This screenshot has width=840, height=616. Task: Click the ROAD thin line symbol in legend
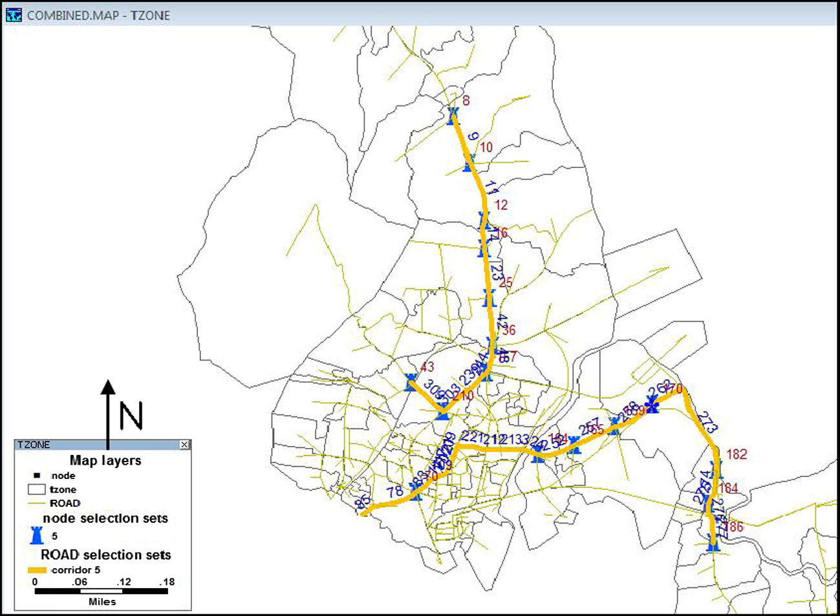(37, 503)
